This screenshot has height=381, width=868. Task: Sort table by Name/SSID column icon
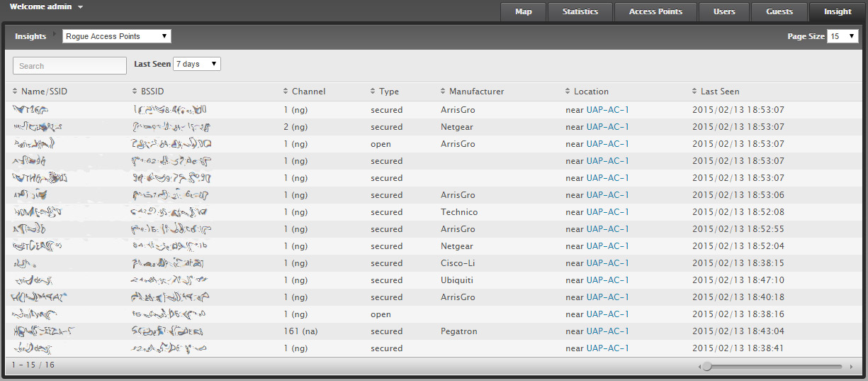coord(16,92)
